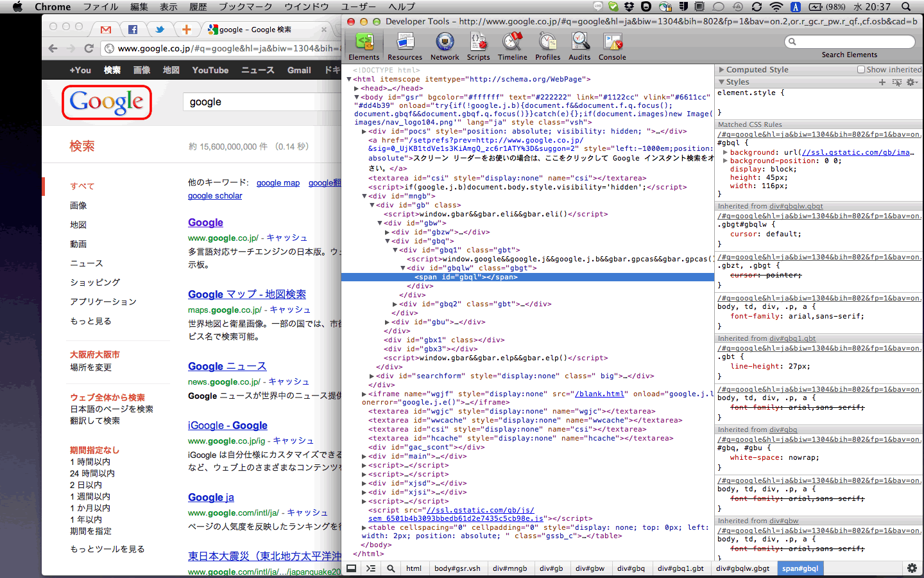Image resolution: width=924 pixels, height=578 pixels.
Task: Select the div#mngb breadcrumb
Action: [509, 568]
